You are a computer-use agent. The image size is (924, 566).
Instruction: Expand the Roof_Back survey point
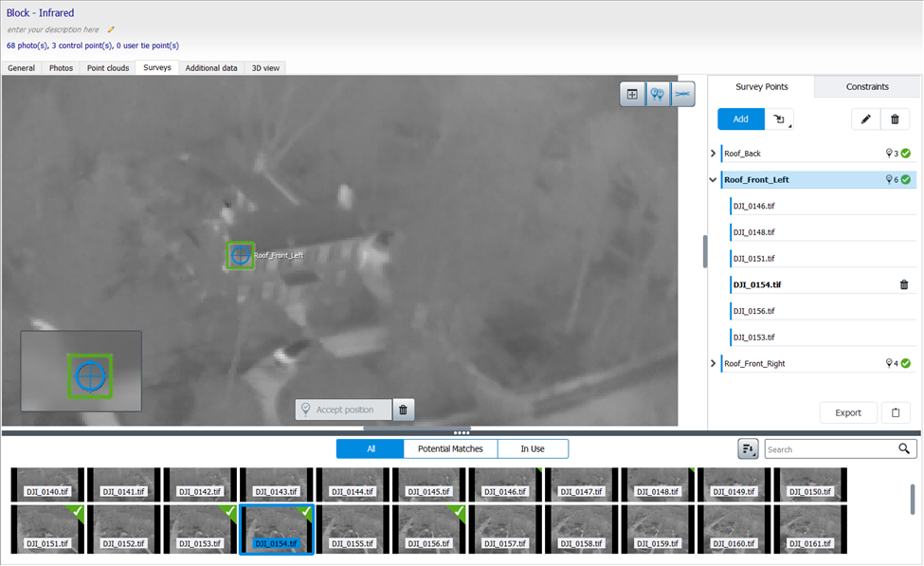point(713,153)
